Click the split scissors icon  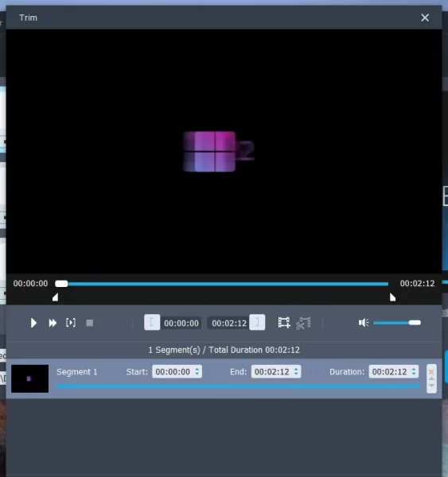(x=303, y=323)
